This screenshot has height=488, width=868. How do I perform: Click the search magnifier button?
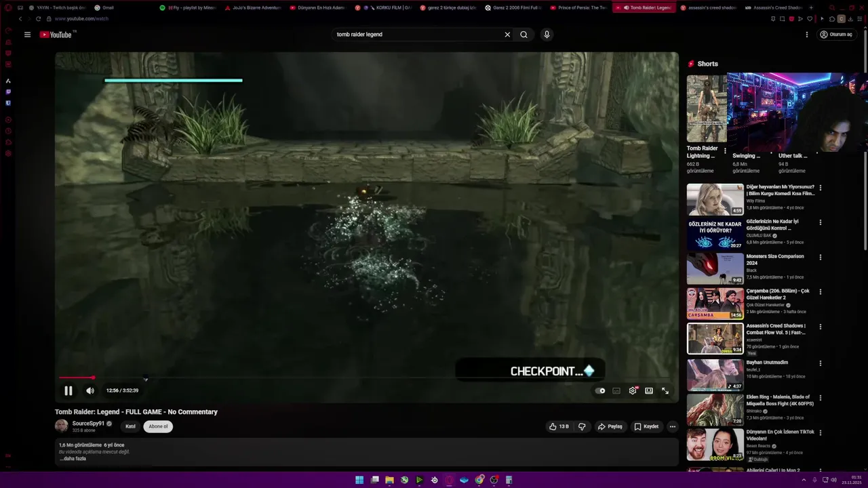[x=524, y=35]
